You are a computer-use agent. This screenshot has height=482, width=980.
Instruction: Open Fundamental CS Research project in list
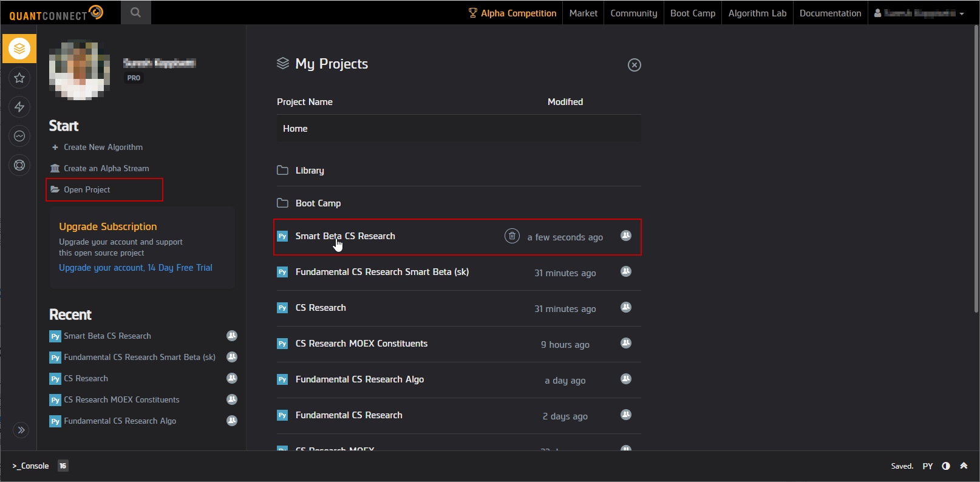click(x=349, y=415)
